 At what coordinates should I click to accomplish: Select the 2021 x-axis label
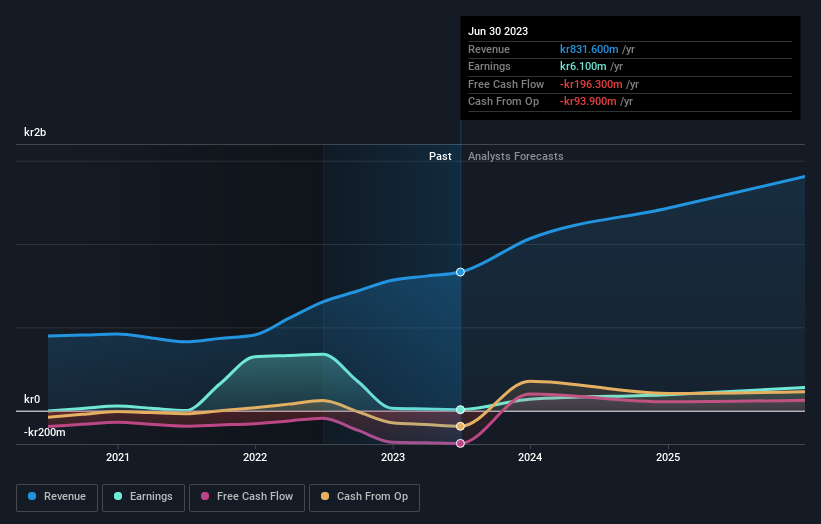(x=118, y=457)
